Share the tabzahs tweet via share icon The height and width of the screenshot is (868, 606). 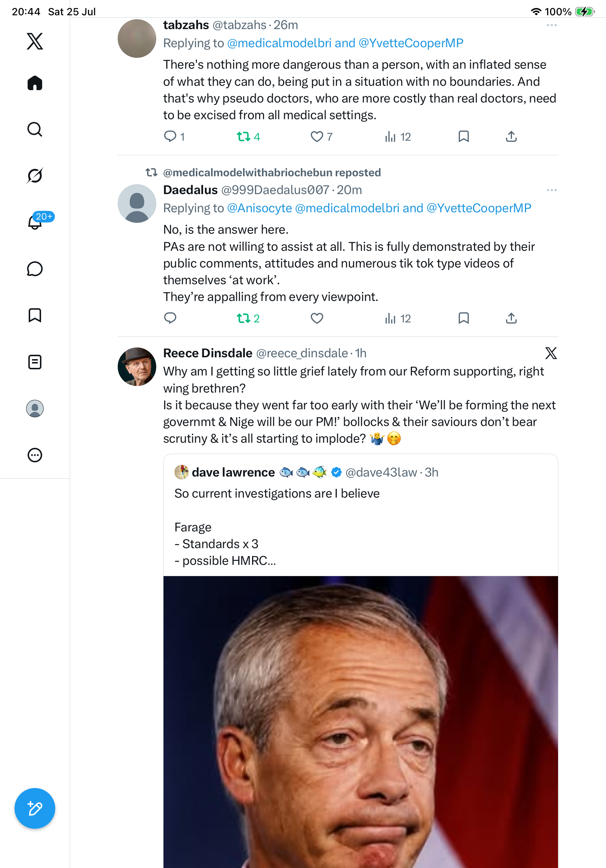pyautogui.click(x=511, y=136)
